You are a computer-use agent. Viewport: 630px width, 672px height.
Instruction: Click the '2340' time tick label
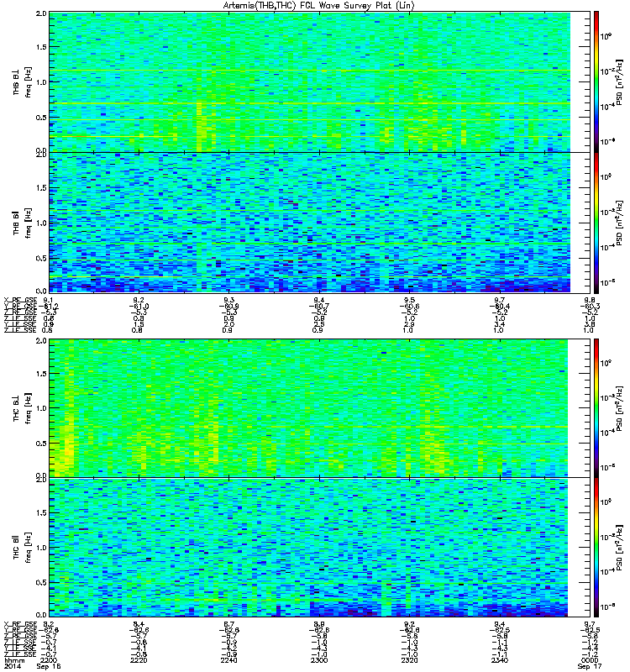click(500, 660)
